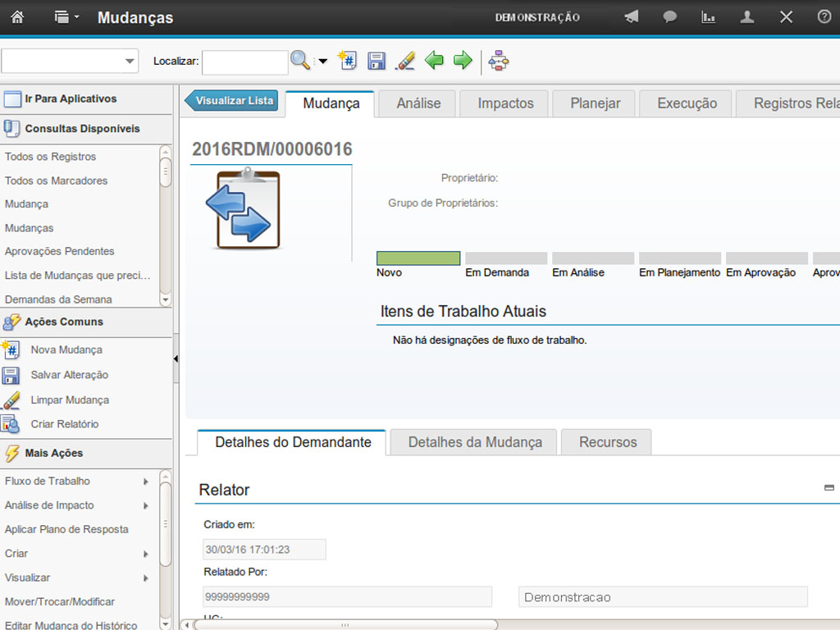Viewport: 840px width, 630px height.
Task: Expand the search options arrow next to magnifier
Action: [322, 62]
